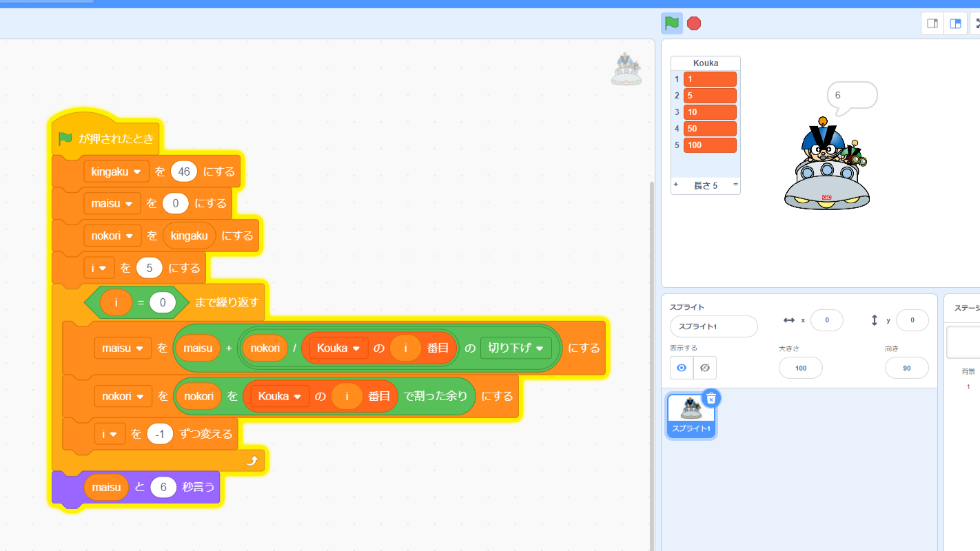Open Kouka list dropdown in mod block
The width and height of the screenshot is (980, 551).
point(280,396)
